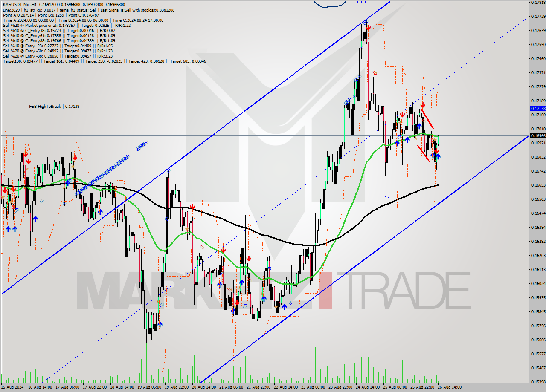Click the 0.16563 price axis label

[x=539, y=199]
